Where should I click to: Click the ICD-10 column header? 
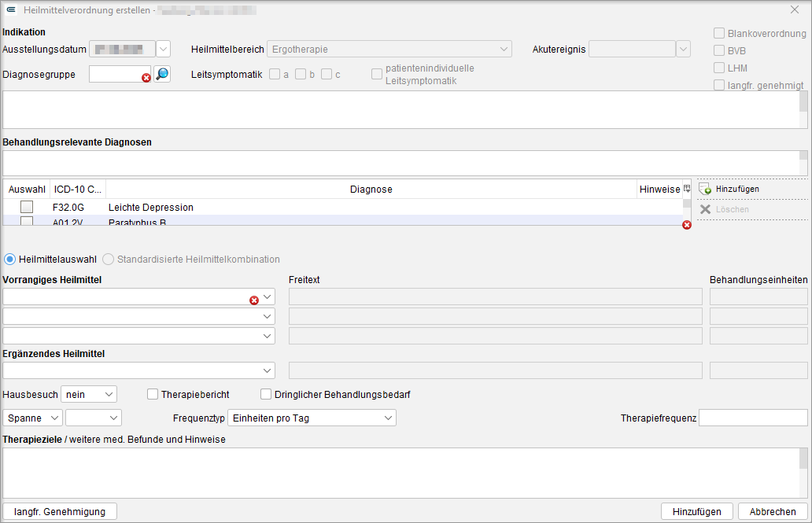[78, 189]
